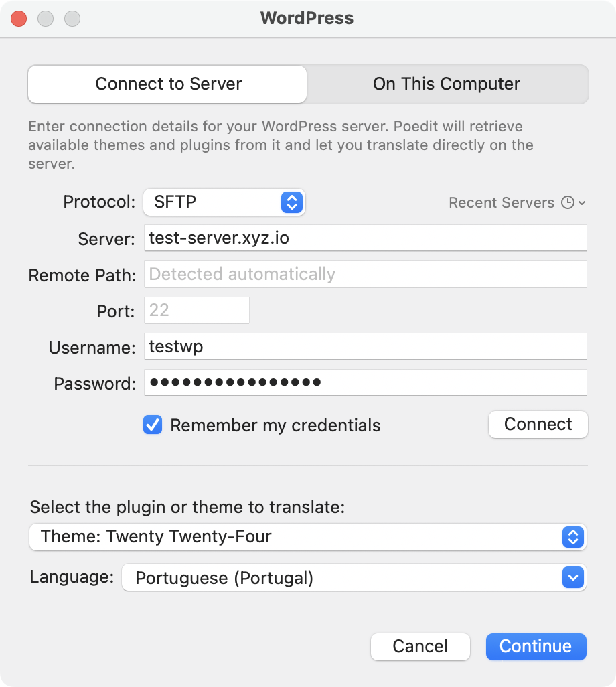Uncheck Remember my credentials
This screenshot has height=687, width=616.
pyautogui.click(x=153, y=425)
